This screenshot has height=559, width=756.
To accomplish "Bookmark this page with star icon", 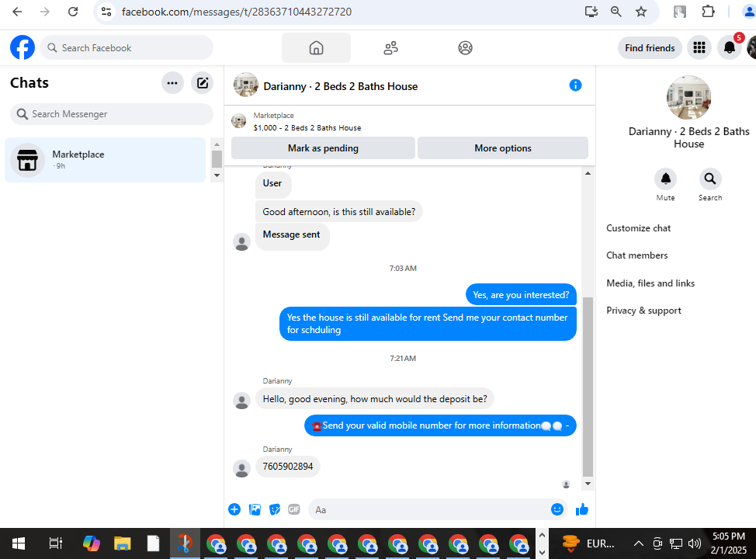I will click(x=641, y=12).
